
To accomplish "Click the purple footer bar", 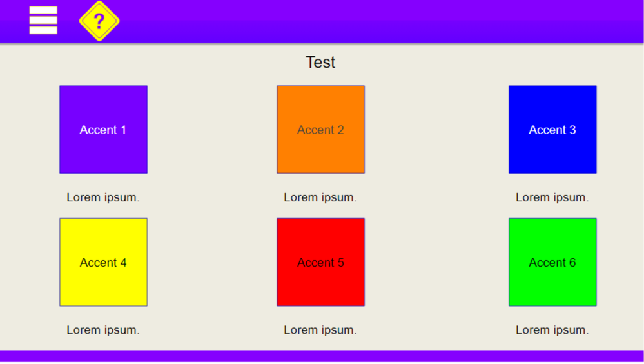I will click(322, 356).
